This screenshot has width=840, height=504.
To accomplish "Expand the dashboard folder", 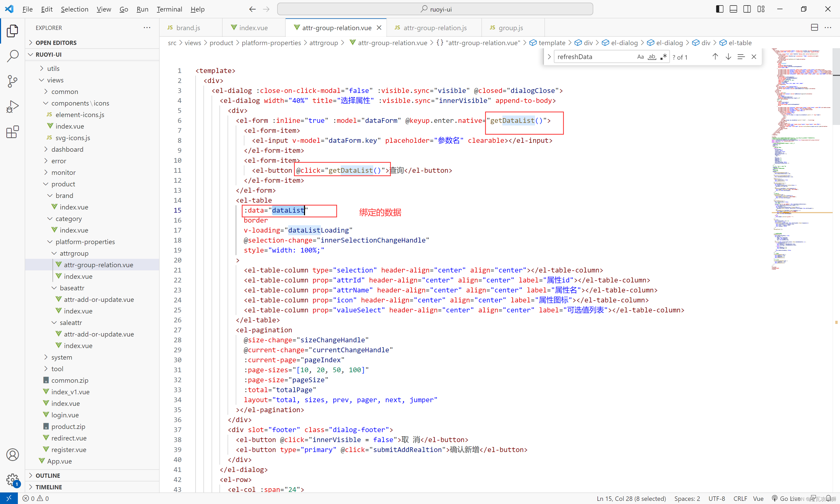I will click(x=92, y=149).
